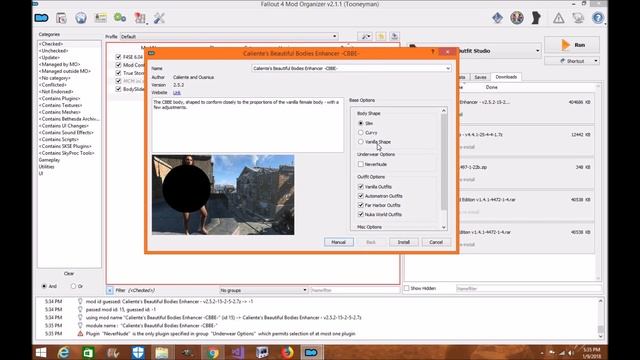Switch to the Downloads tab

(x=506, y=77)
